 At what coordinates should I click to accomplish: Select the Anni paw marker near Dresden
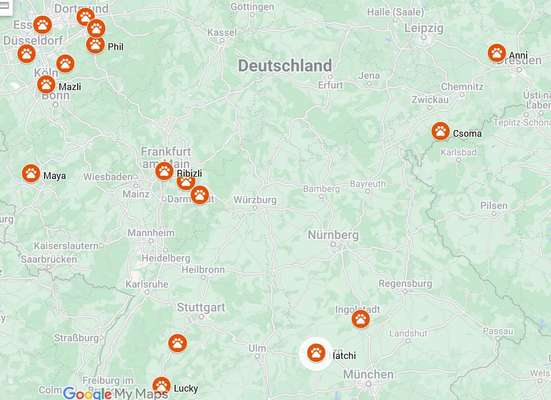pos(497,53)
